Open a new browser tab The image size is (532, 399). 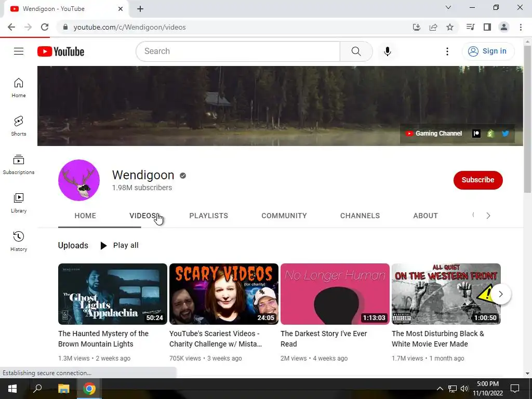(140, 9)
